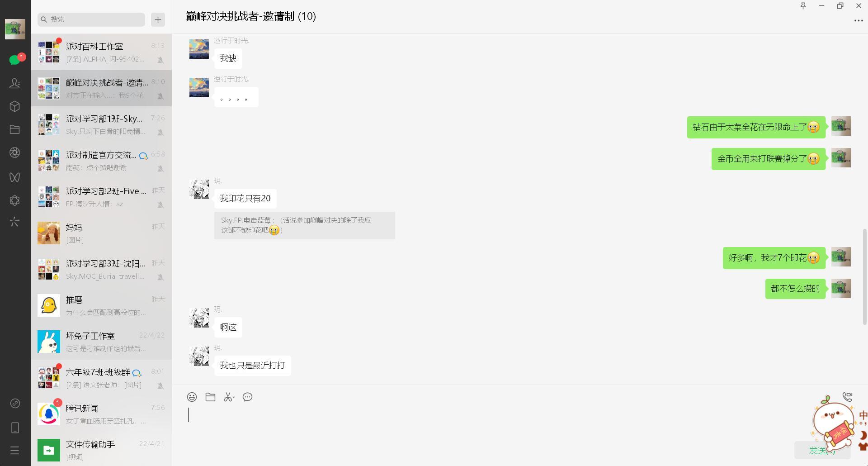Focus the 搜索 search field

tap(91, 19)
